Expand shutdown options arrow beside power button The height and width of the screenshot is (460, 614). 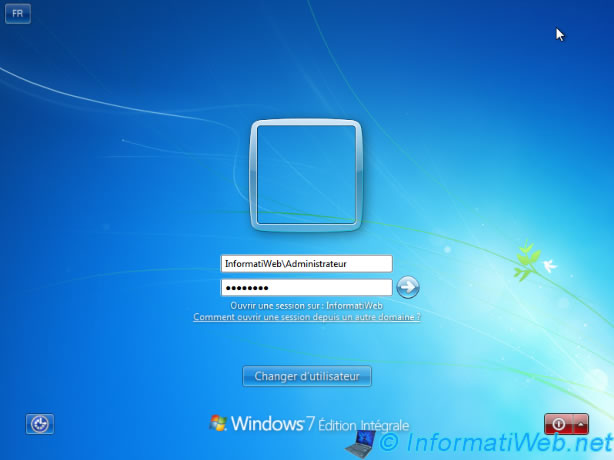pos(582,424)
